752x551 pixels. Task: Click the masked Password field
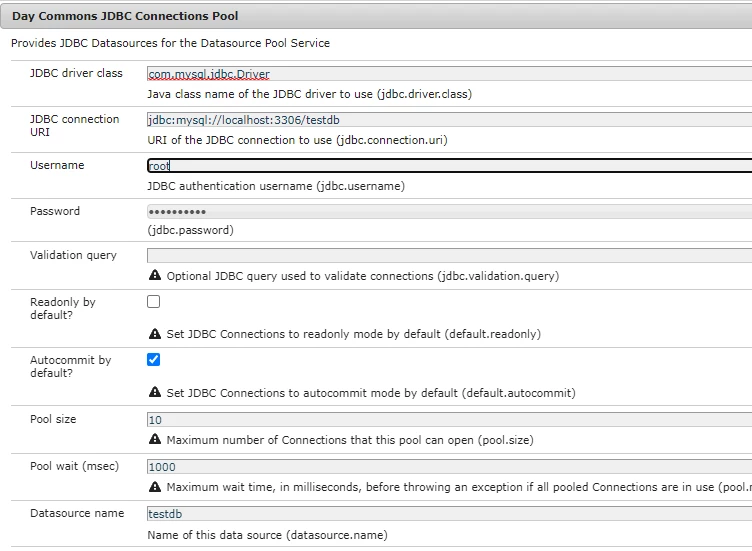coord(448,212)
